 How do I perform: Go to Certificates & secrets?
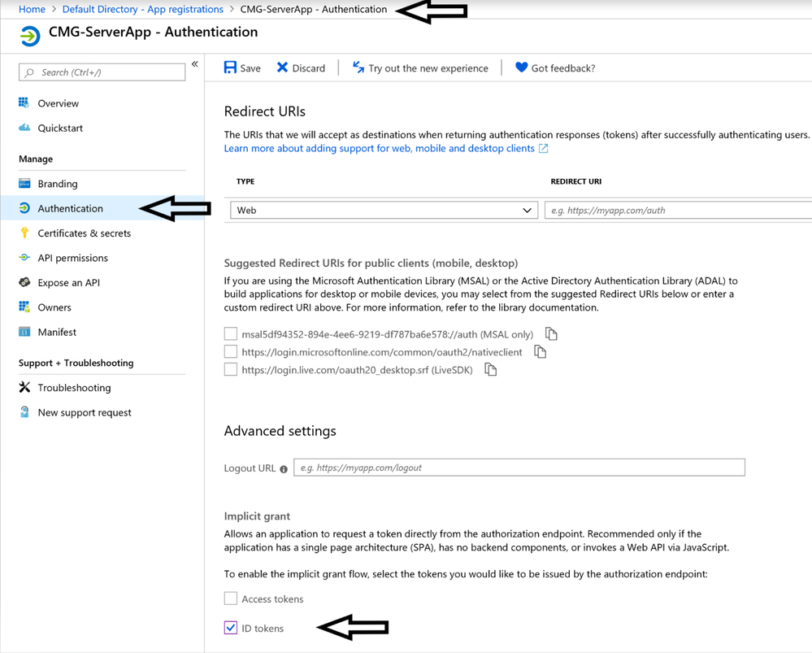point(85,233)
